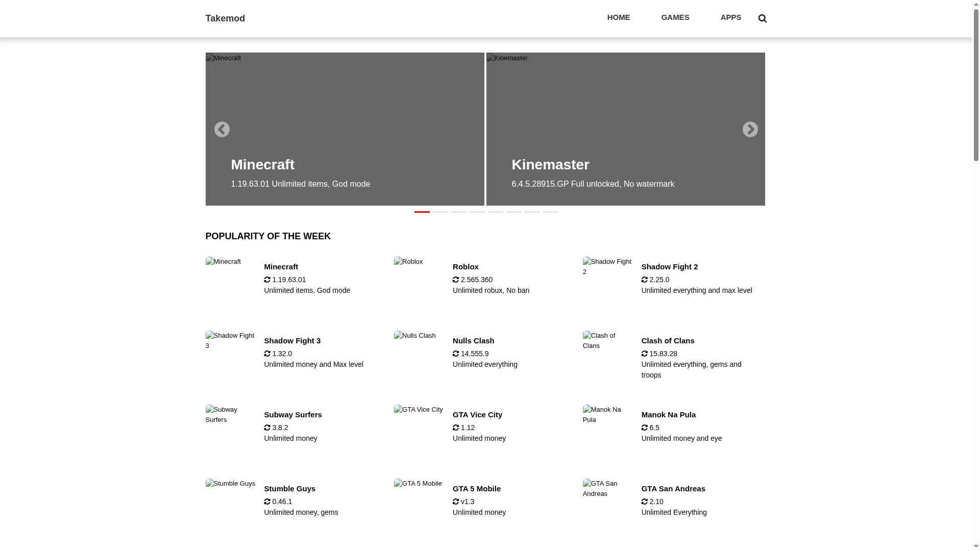Open the Shadow Fight 2 title link
Screen dimensions: 980x551
670,267
